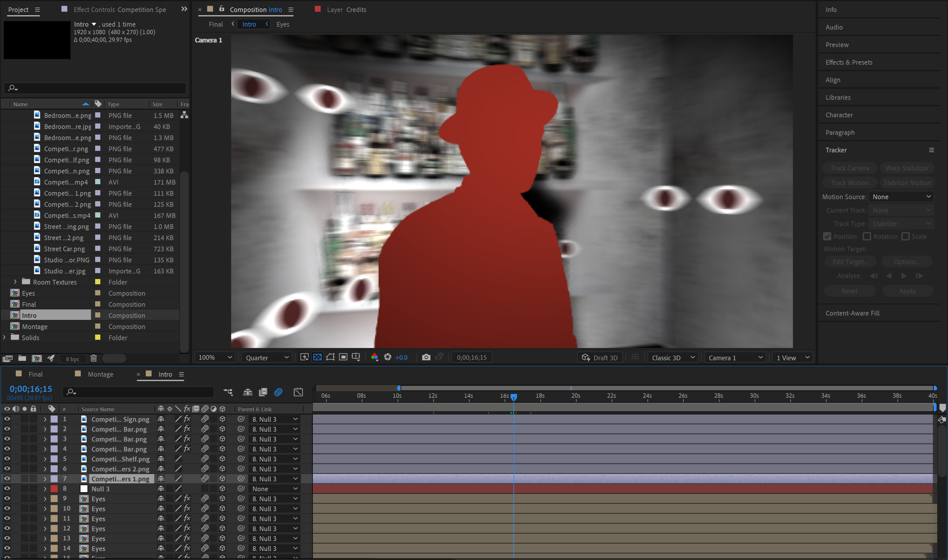Open the Graph Editor in timeline
The image size is (948, 560).
coord(298,392)
